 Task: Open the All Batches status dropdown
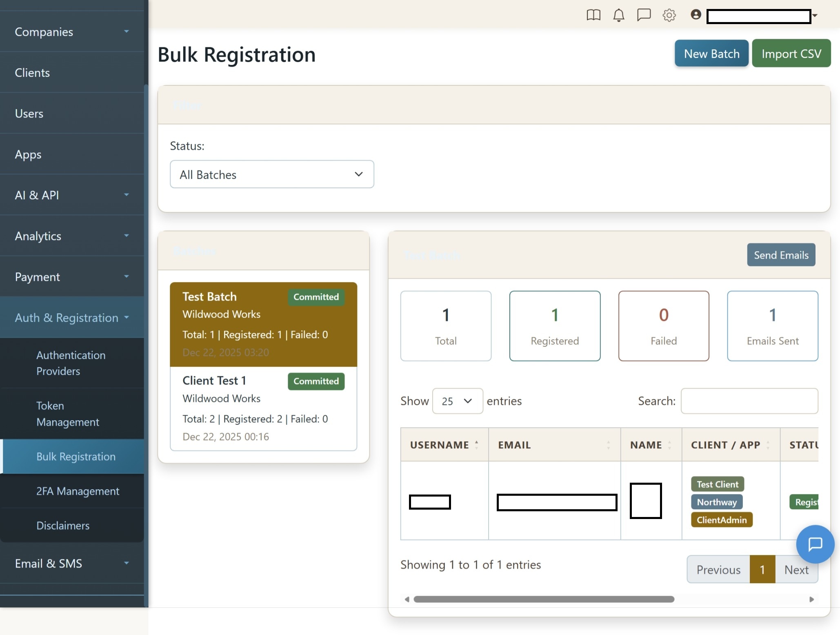tap(271, 174)
